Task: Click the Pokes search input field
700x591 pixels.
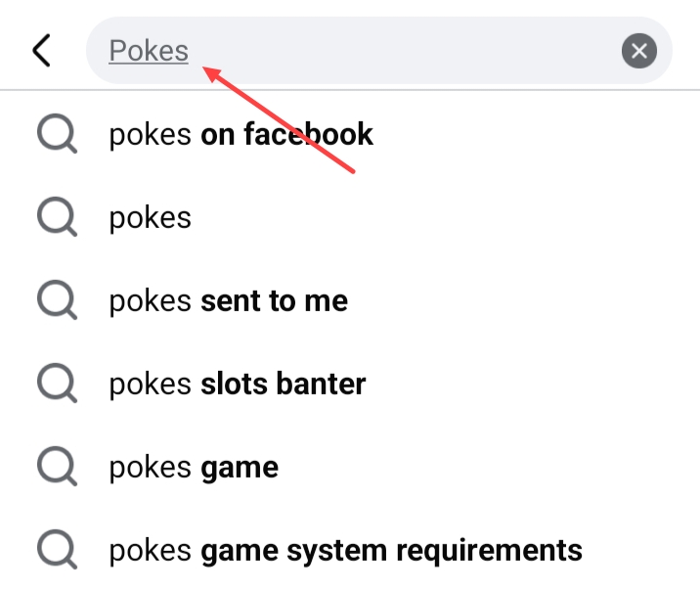Action: 391,51
